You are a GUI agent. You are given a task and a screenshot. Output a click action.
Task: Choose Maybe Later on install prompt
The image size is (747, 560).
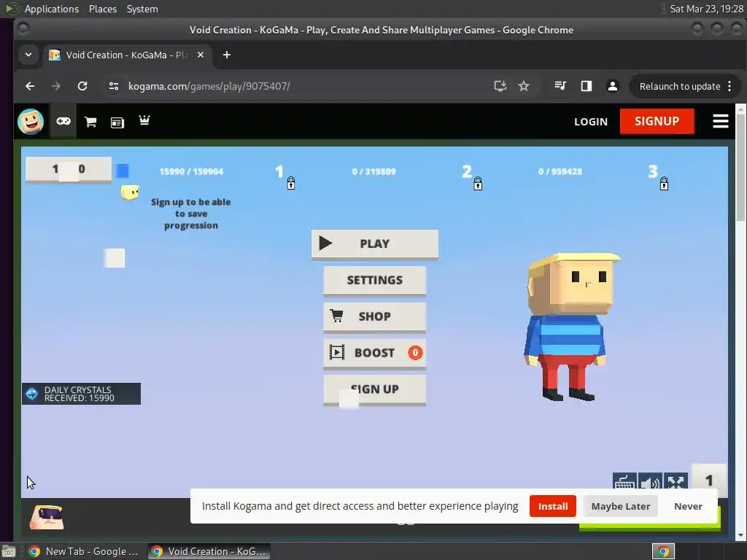click(x=621, y=506)
